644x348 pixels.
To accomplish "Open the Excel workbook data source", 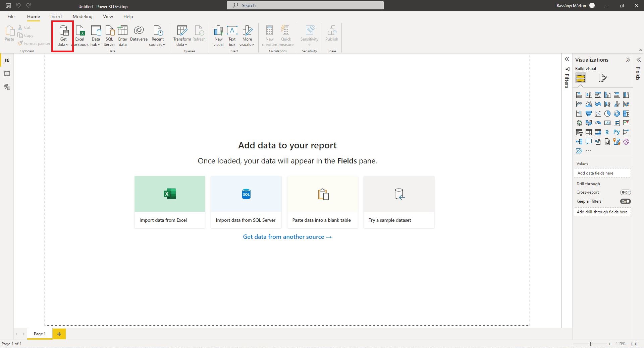I will pos(80,36).
